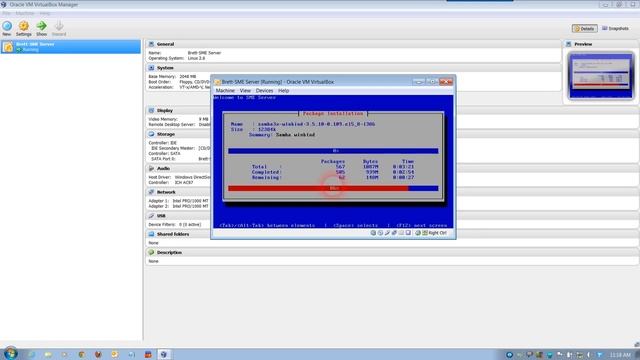This screenshot has height=360, width=640.
Task: Click the Internet Explorer taskbar icon
Action: (x=31, y=354)
